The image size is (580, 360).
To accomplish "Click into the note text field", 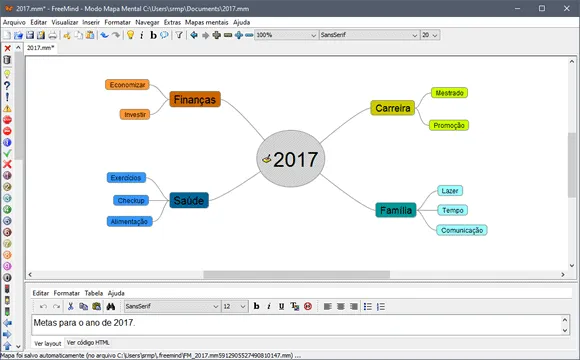I will [x=296, y=325].
